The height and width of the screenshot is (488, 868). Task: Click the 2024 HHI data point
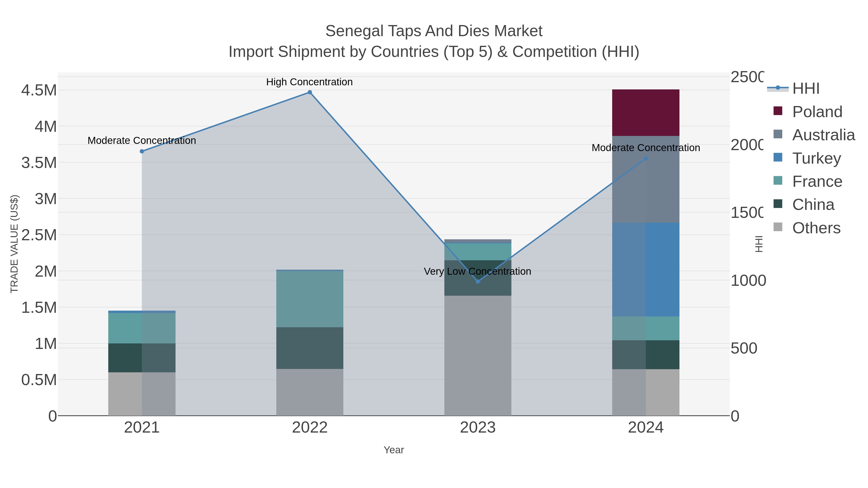coord(646,158)
